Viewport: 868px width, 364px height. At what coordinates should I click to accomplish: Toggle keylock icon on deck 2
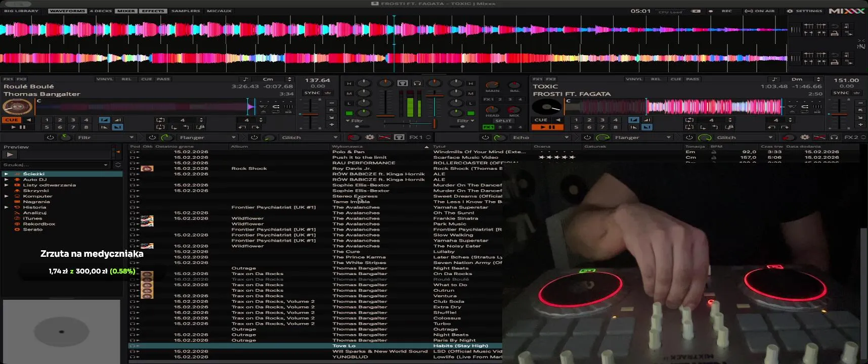tap(774, 79)
